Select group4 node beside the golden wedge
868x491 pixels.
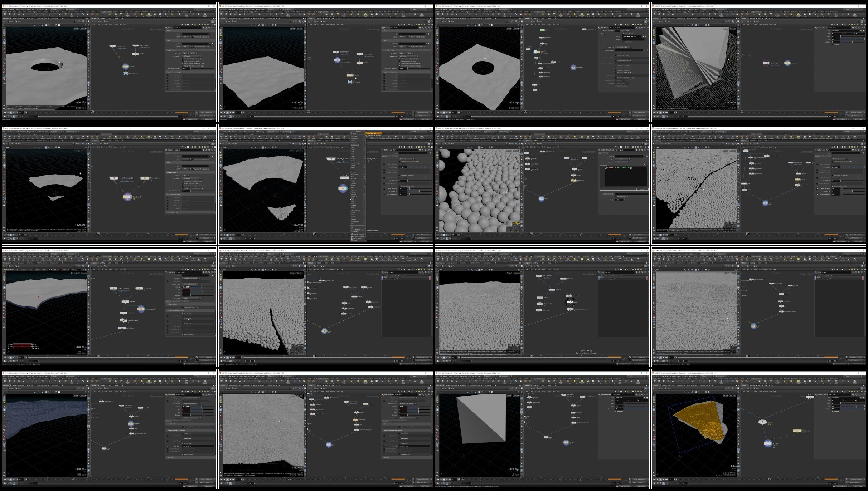(x=767, y=443)
